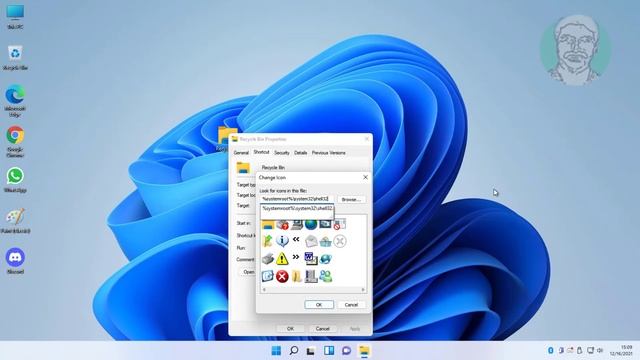Pick the blue refresh arrow window icon
640x360 pixels.
(x=268, y=276)
